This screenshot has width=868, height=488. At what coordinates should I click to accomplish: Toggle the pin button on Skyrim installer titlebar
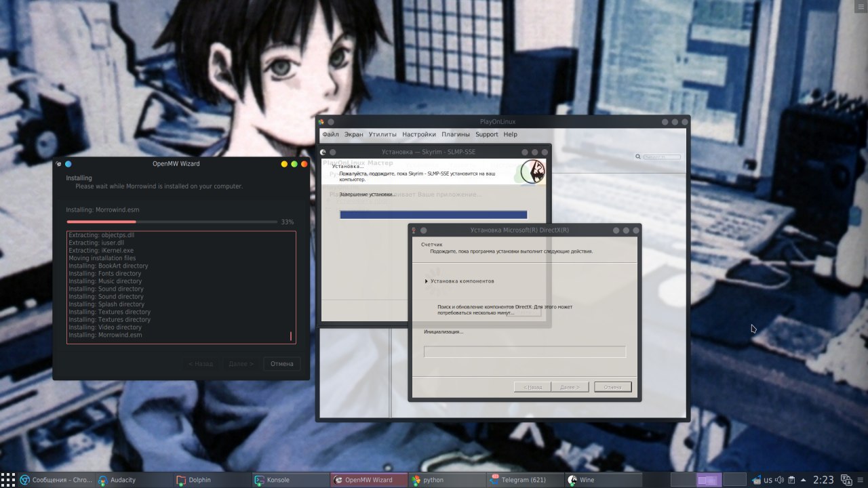click(x=332, y=152)
